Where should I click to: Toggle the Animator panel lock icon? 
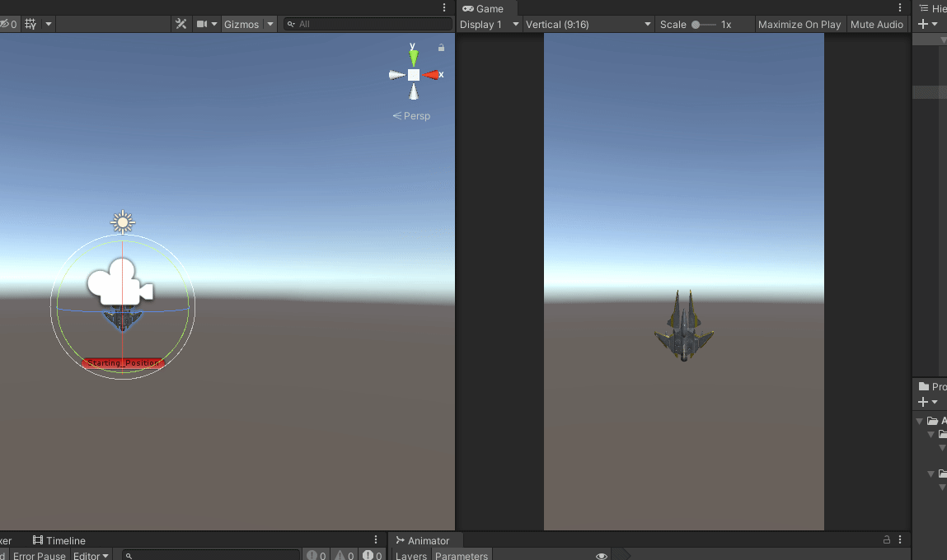point(887,539)
